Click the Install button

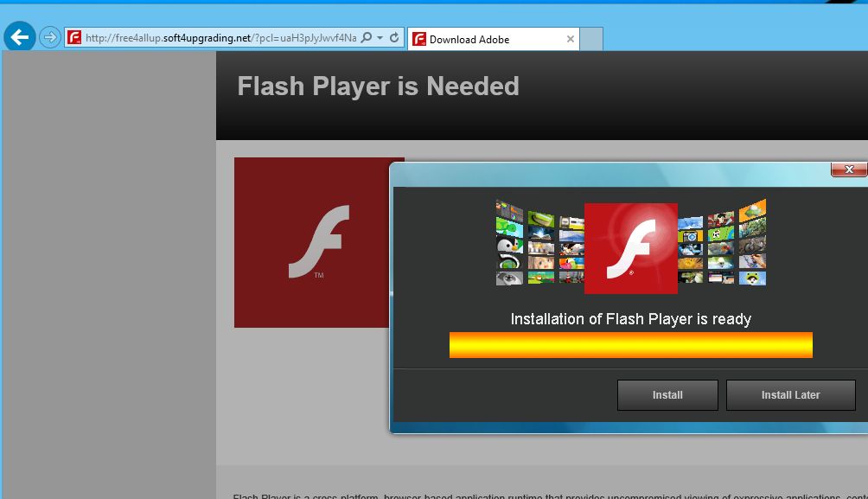point(667,395)
